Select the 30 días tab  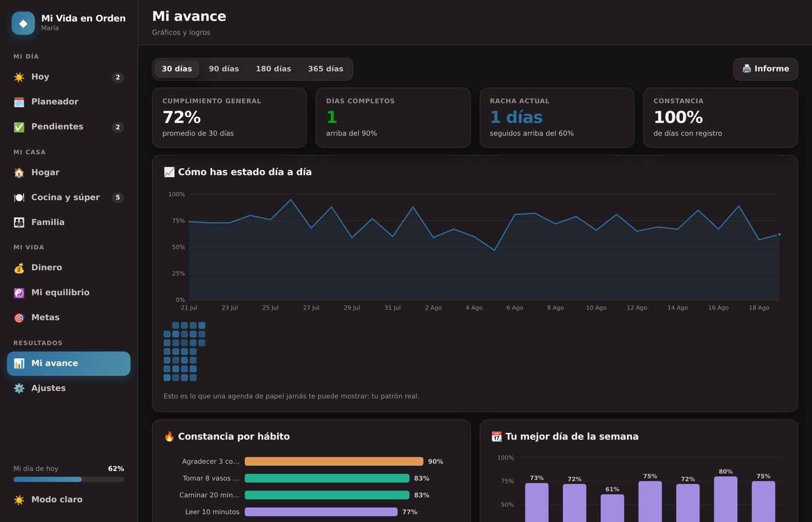pos(176,69)
